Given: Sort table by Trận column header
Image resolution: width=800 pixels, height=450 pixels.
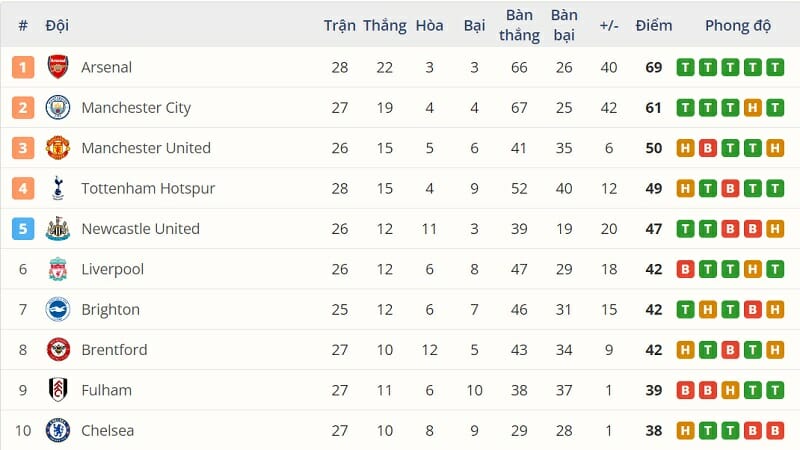Looking at the screenshot, I should pyautogui.click(x=340, y=25).
